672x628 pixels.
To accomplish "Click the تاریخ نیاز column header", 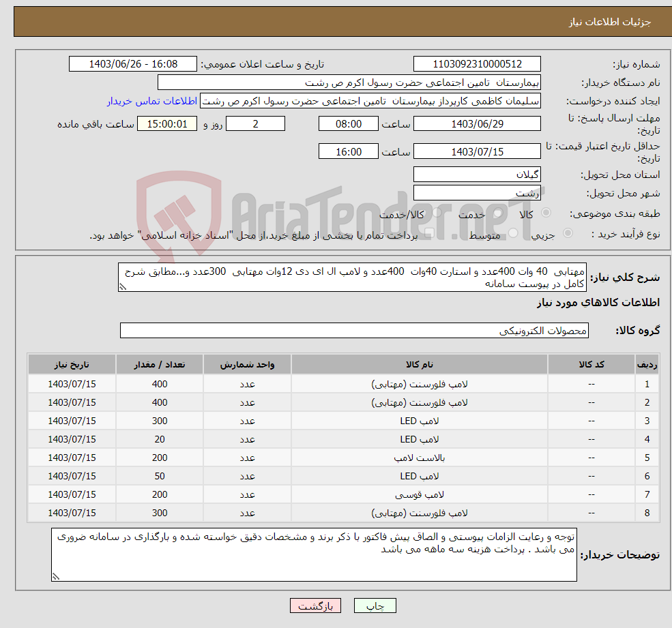I will pos(72,365).
